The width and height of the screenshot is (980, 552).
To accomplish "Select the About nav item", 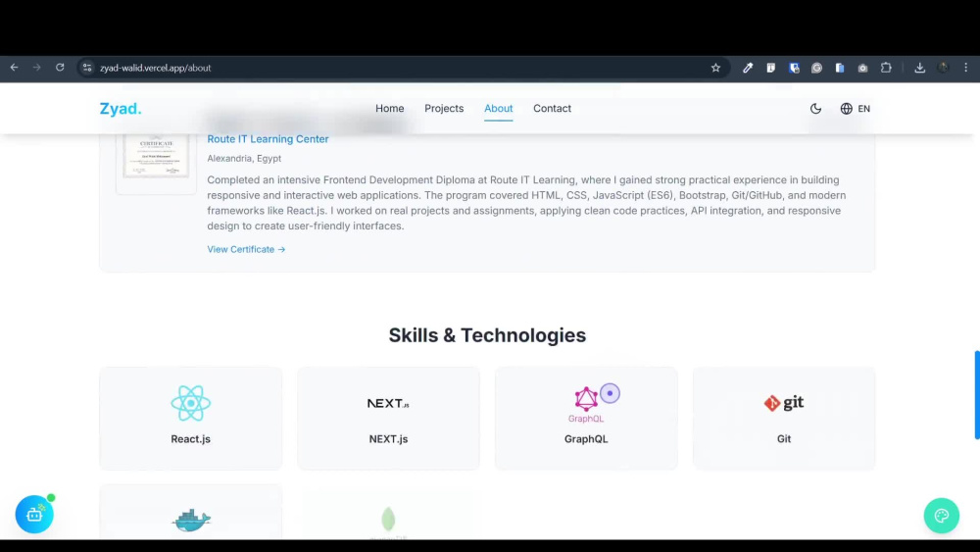I will pyautogui.click(x=498, y=108).
